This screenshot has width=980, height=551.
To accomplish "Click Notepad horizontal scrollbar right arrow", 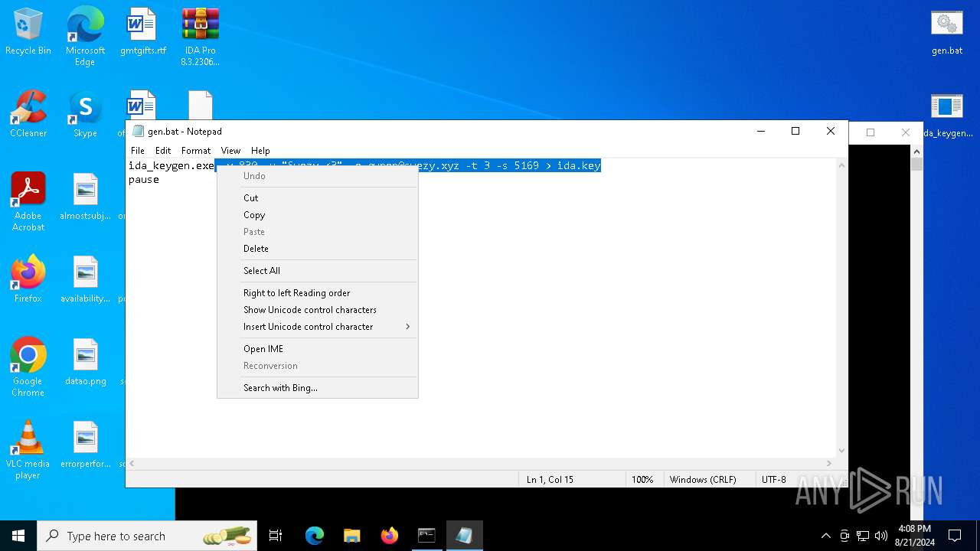I will pos(828,463).
